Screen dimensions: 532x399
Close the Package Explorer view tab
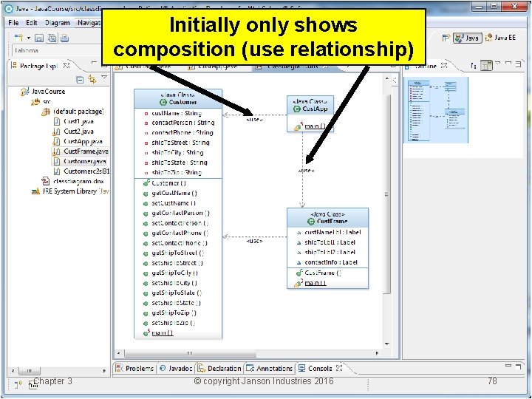coord(66,65)
